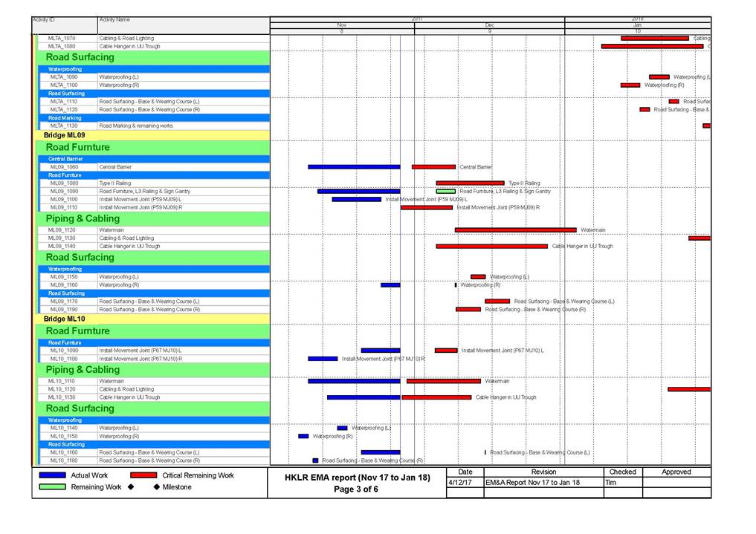The height and width of the screenshot is (534, 756).
Task: Click the red Cable Hanger bar in row ML10_1130
Action: tap(436, 397)
